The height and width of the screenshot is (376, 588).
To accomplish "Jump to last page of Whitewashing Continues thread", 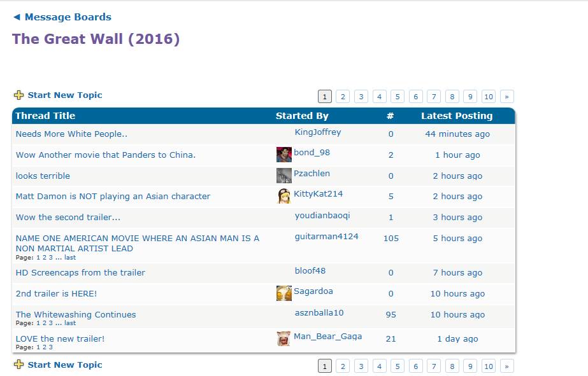I will [69, 323].
